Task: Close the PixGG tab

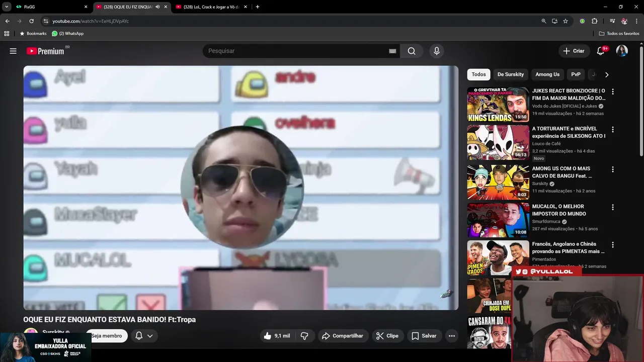Action: 86,7
